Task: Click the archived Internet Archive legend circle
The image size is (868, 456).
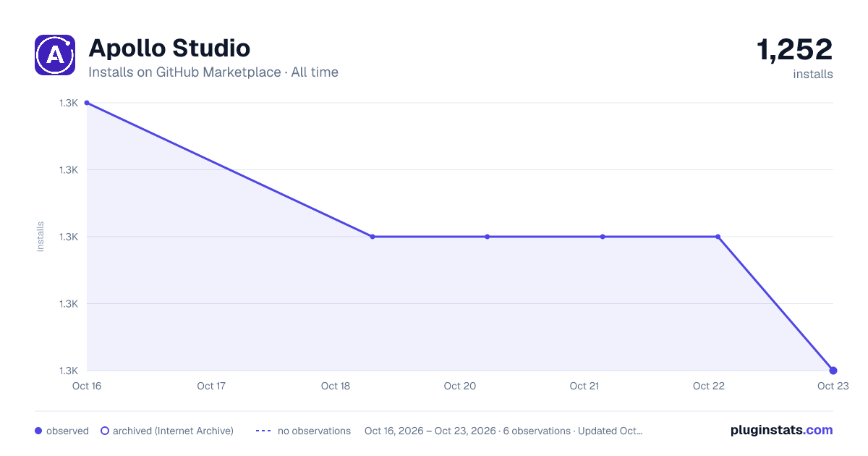Action: point(105,431)
